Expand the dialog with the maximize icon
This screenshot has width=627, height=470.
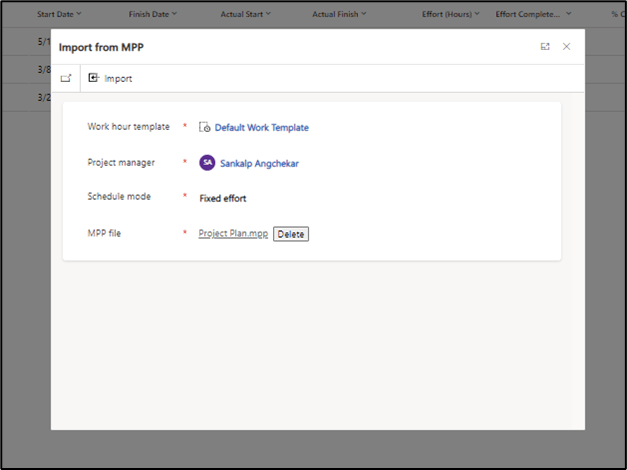(545, 47)
